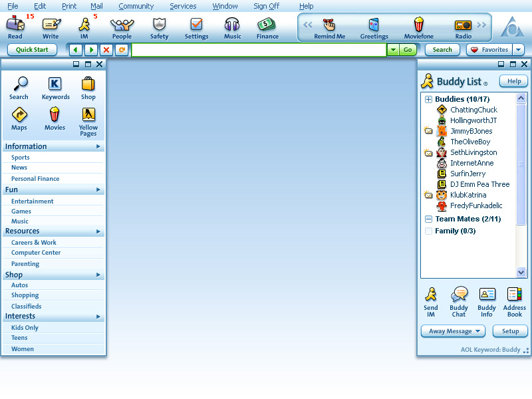Open the File menu
Image resolution: width=532 pixels, height=399 pixels.
pyautogui.click(x=13, y=6)
